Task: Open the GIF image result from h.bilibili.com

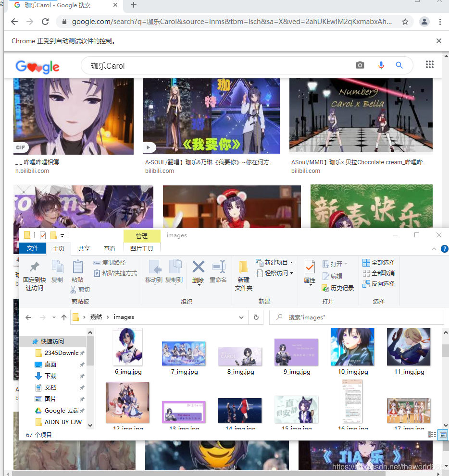Action: (x=74, y=116)
